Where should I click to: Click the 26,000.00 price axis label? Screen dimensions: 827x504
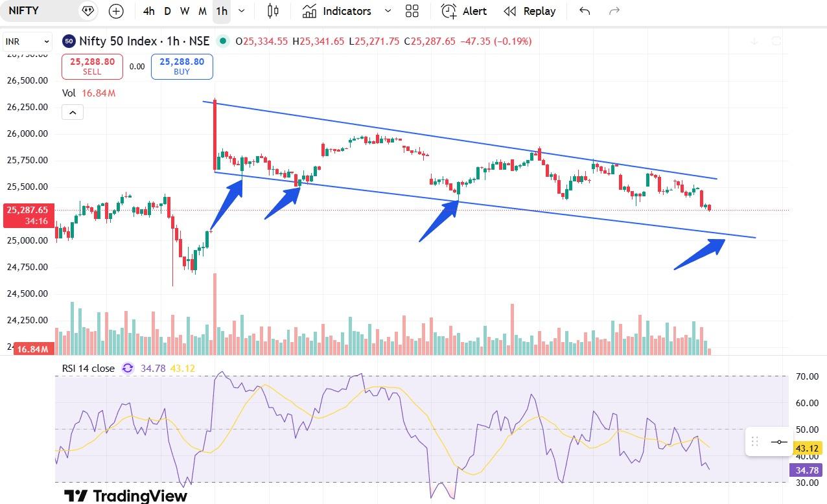pyautogui.click(x=27, y=133)
